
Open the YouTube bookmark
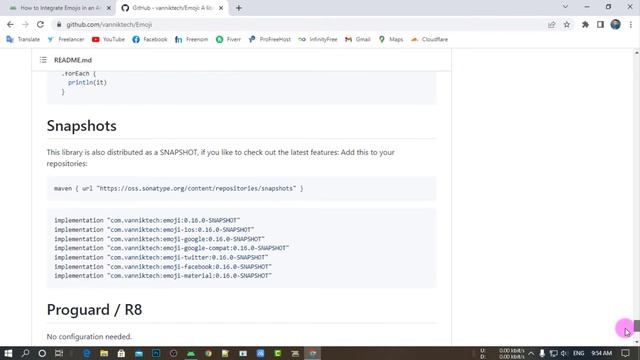click(108, 39)
